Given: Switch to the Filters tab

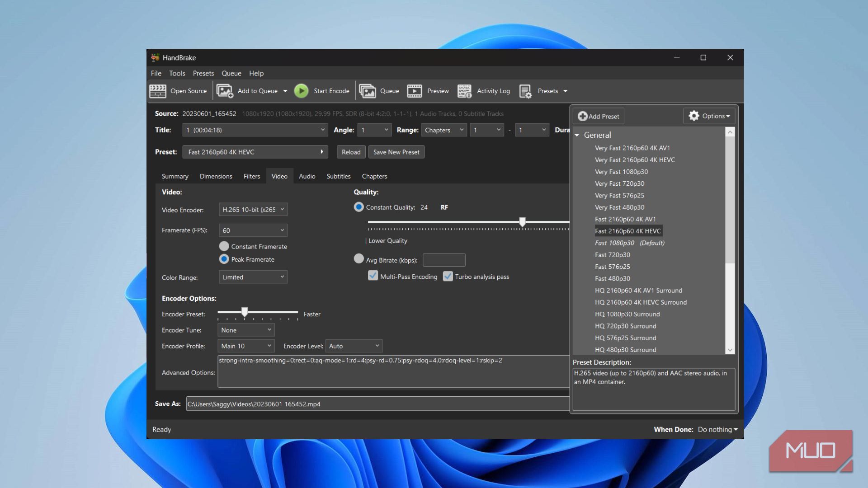Looking at the screenshot, I should 252,176.
